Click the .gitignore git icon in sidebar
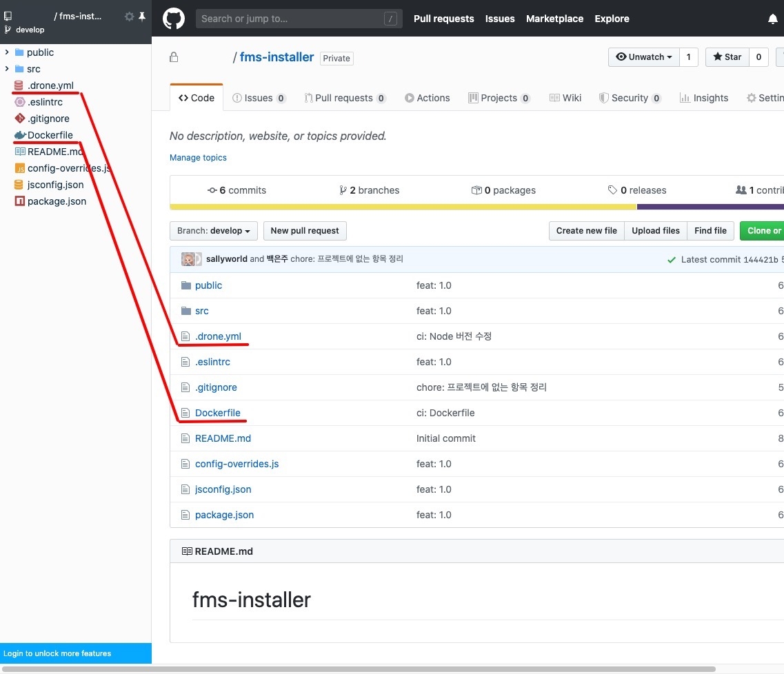This screenshot has height=674, width=784. pos(20,119)
